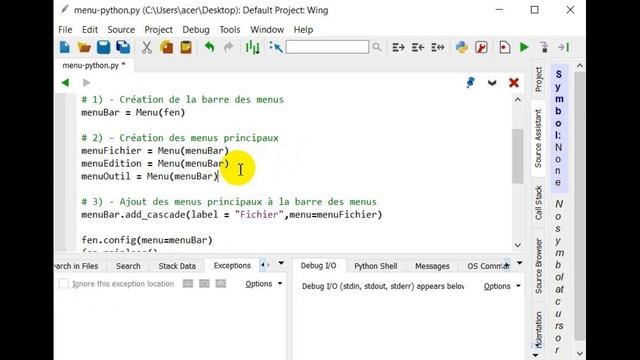Open the Source menu

[121, 30]
